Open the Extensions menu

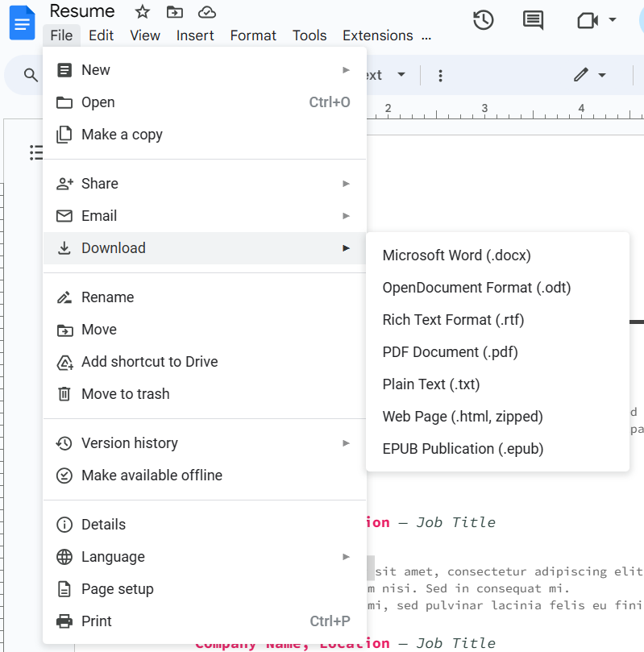coord(377,35)
